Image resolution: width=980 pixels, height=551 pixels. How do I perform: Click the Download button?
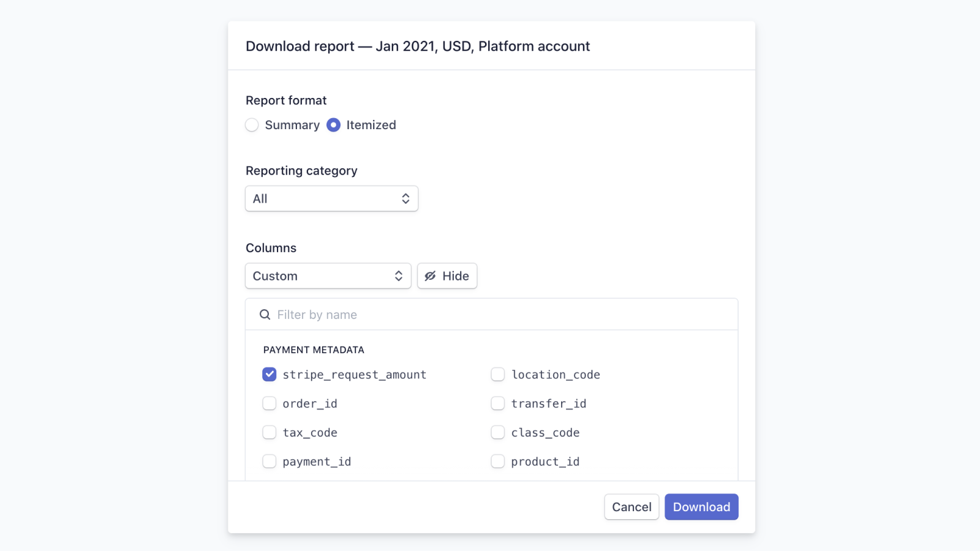(x=701, y=507)
